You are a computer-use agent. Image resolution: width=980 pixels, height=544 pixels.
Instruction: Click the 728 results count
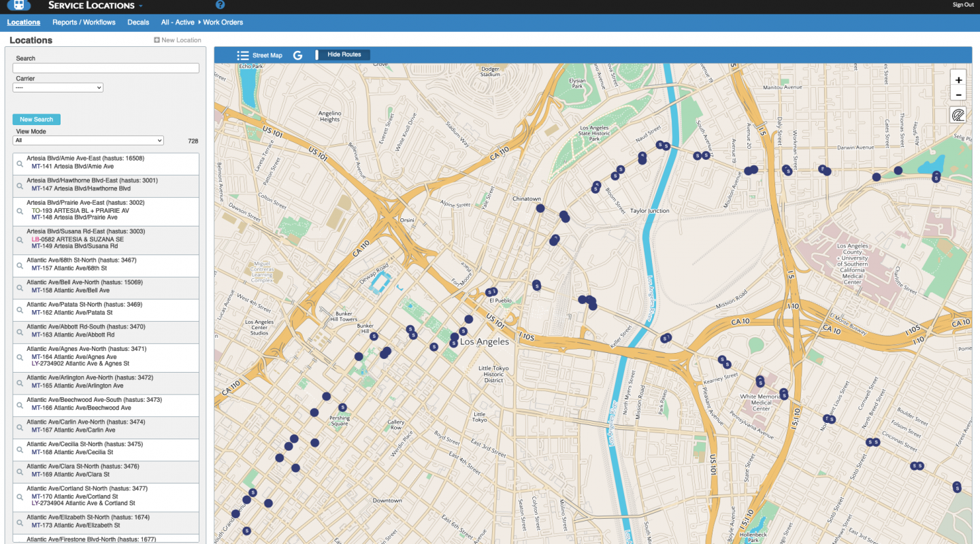click(x=193, y=141)
